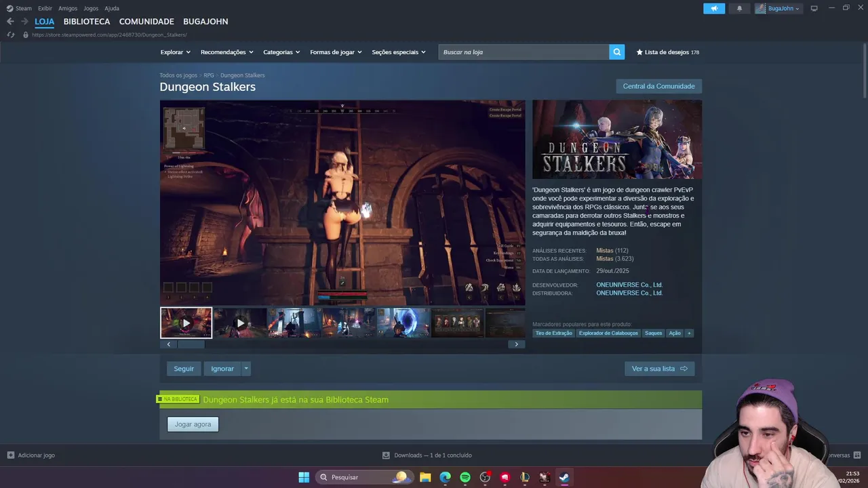Image resolution: width=868 pixels, height=488 pixels.
Task: Click Central da Comunidade button
Action: click(658, 86)
